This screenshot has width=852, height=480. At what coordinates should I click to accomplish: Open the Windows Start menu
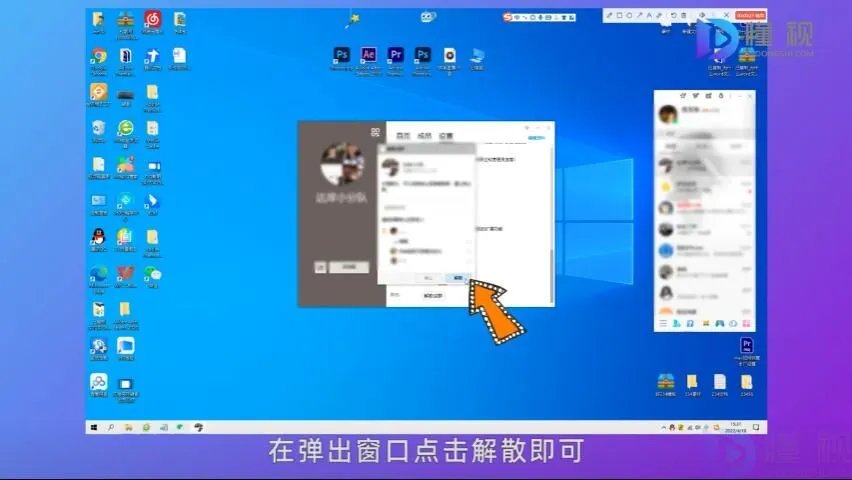tap(94, 428)
